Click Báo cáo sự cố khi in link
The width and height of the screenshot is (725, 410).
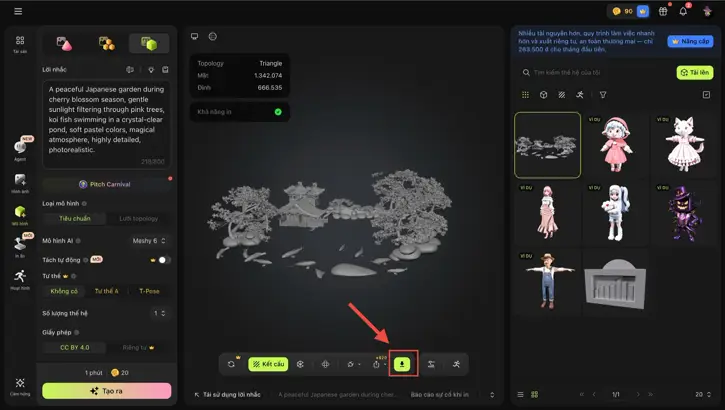(x=440, y=394)
